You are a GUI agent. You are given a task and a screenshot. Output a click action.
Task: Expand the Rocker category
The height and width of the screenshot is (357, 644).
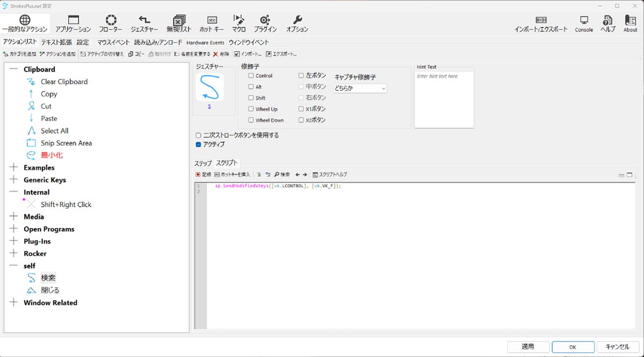(x=13, y=253)
